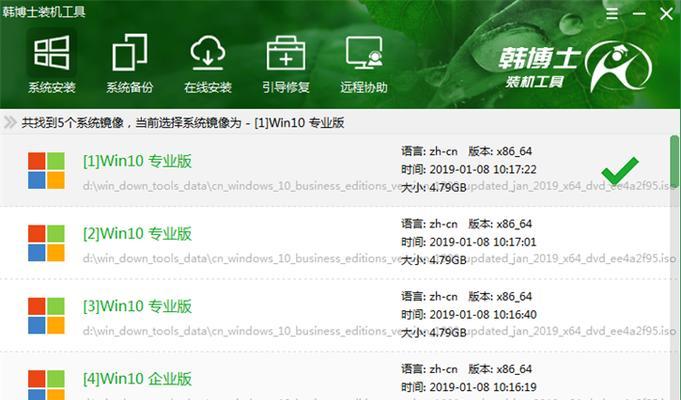
Task: Click the status text 共找到5个系统镜像
Action: 73,123
